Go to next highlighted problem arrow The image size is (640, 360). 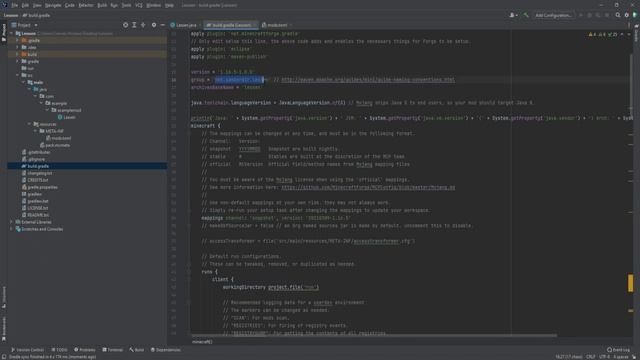629,35
